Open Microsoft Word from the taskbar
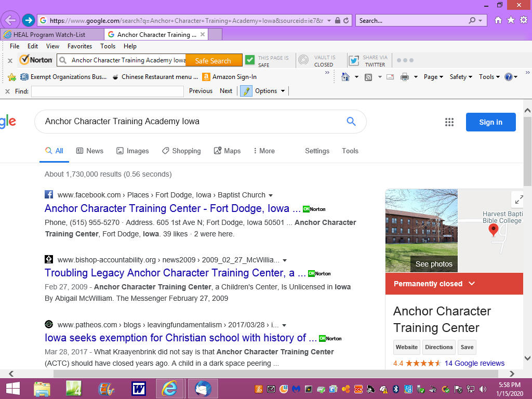This screenshot has height=399, width=532. tap(138, 389)
